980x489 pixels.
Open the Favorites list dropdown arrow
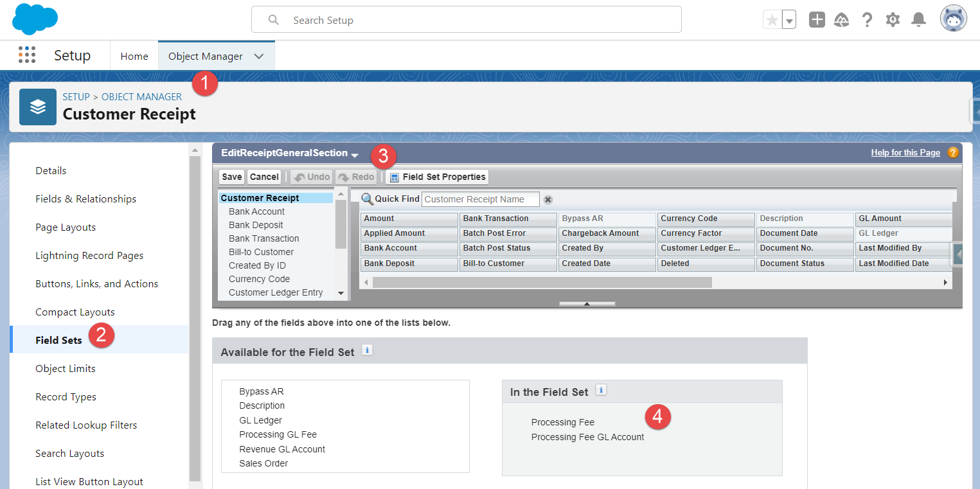[790, 20]
